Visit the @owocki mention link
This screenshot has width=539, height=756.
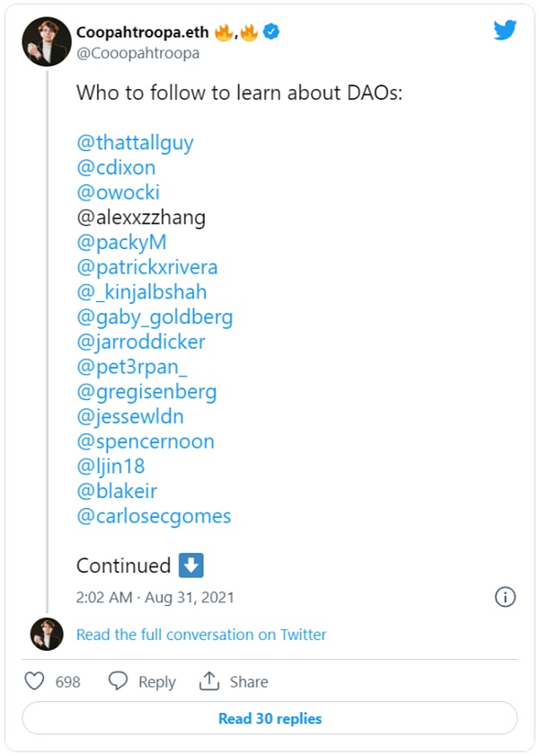point(118,192)
